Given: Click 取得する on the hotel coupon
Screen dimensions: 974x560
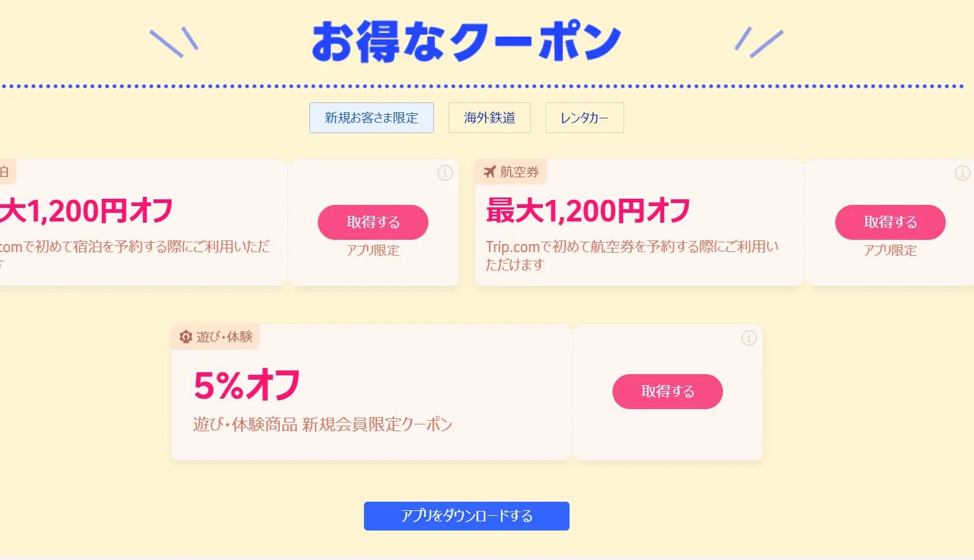Looking at the screenshot, I should (373, 222).
